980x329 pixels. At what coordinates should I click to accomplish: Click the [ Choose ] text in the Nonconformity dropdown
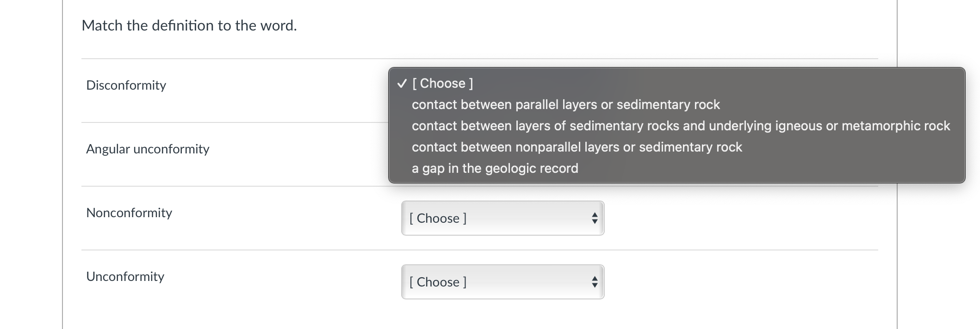[438, 218]
